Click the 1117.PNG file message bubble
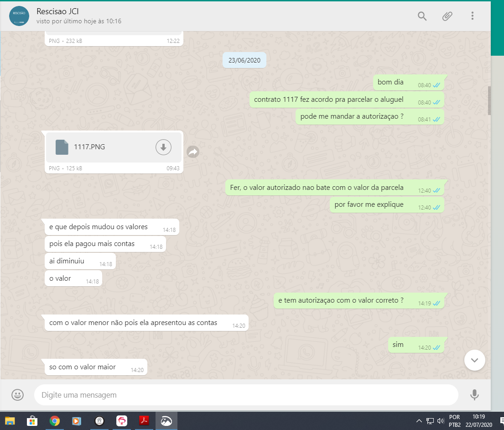This screenshot has width=504, height=430. pyautogui.click(x=105, y=147)
